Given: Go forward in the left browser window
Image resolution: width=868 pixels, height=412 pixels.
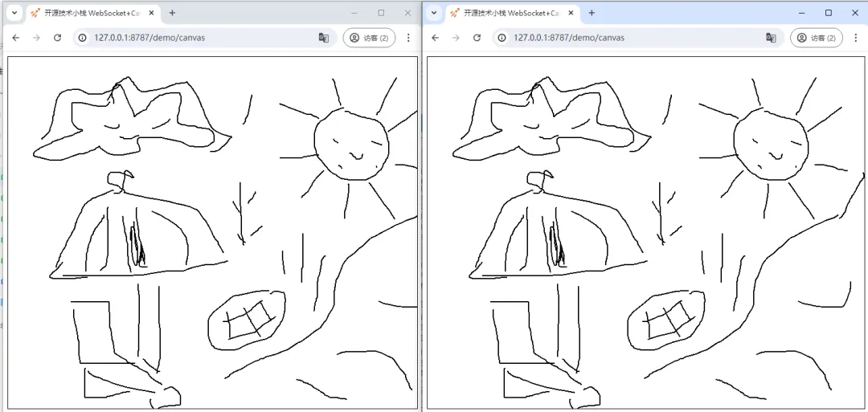Looking at the screenshot, I should coord(36,38).
